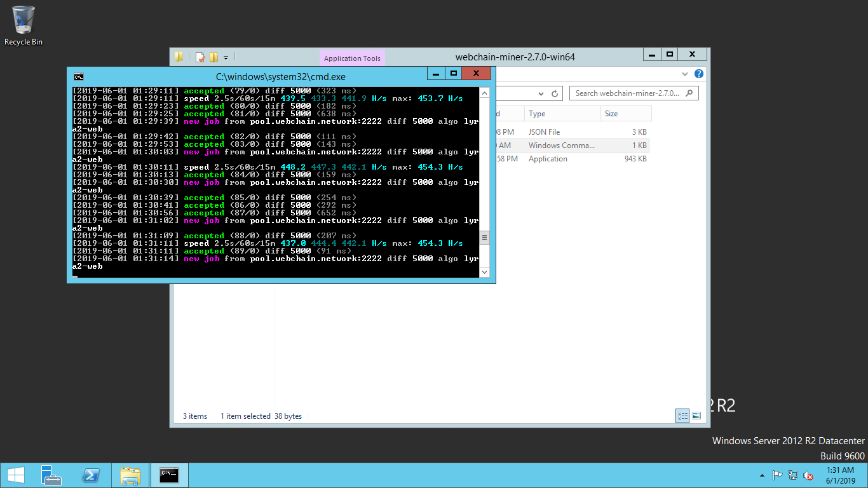Open Server Manager from the taskbar
The image size is (868, 488).
(51, 475)
